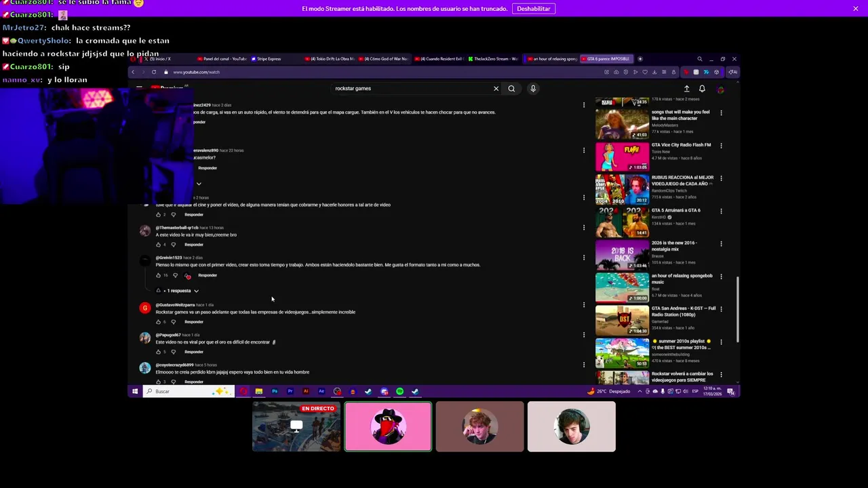868x488 pixels.
Task: Switch to TheJackZero Stream tab
Action: point(493,59)
